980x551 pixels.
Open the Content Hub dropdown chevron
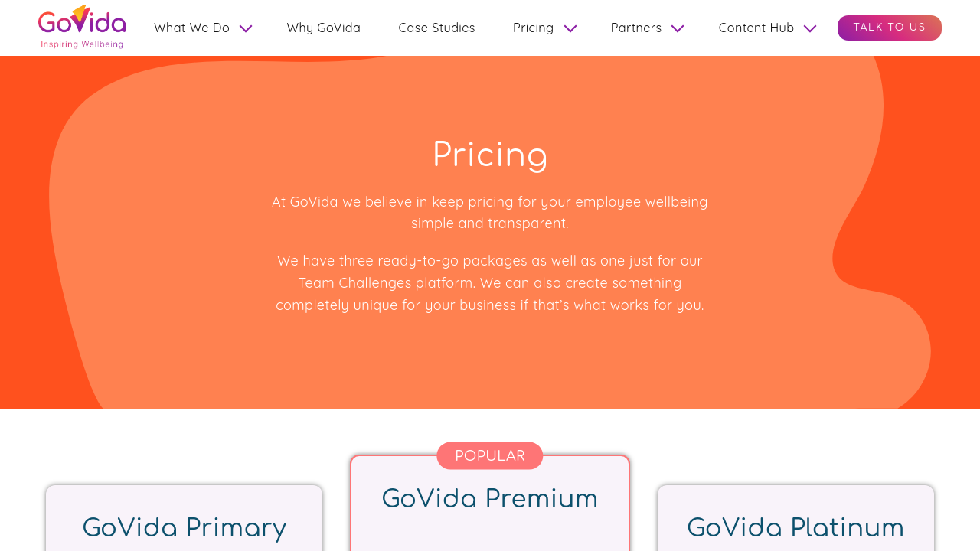click(810, 29)
